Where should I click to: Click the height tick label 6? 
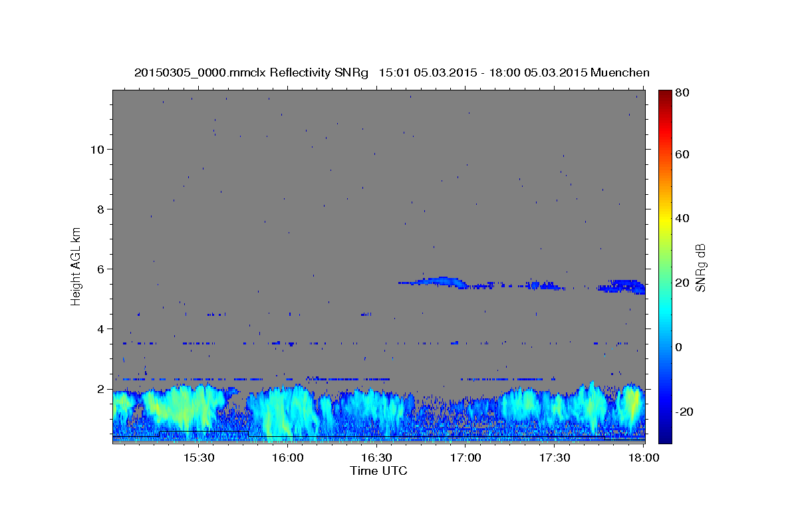[101, 269]
